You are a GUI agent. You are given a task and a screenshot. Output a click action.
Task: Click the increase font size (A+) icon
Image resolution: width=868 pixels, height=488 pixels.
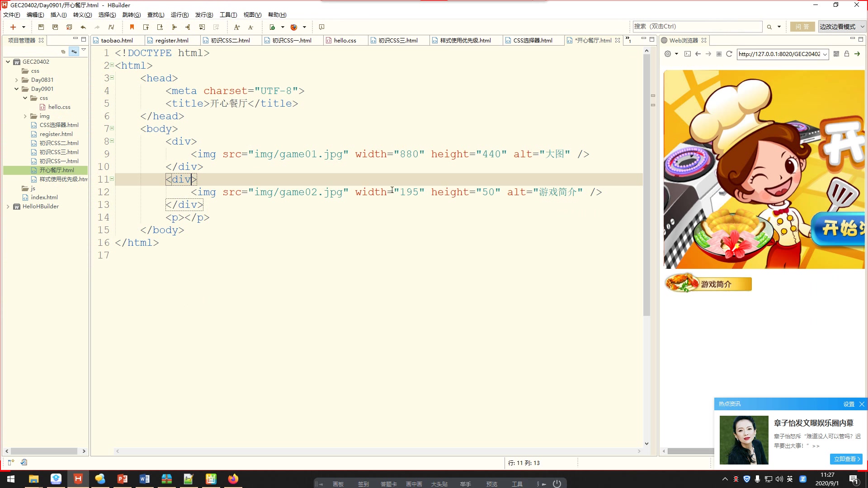click(236, 27)
